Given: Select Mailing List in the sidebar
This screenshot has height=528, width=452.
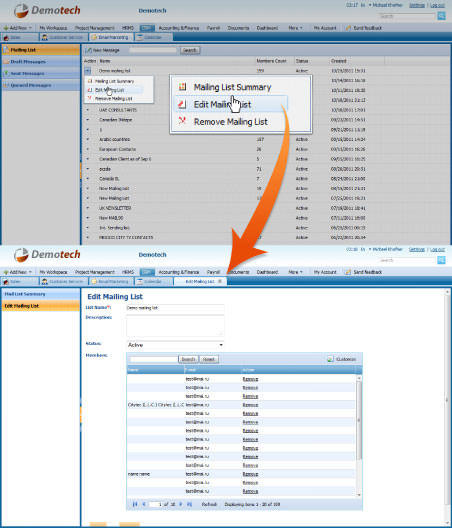Looking at the screenshot, I should [x=41, y=50].
